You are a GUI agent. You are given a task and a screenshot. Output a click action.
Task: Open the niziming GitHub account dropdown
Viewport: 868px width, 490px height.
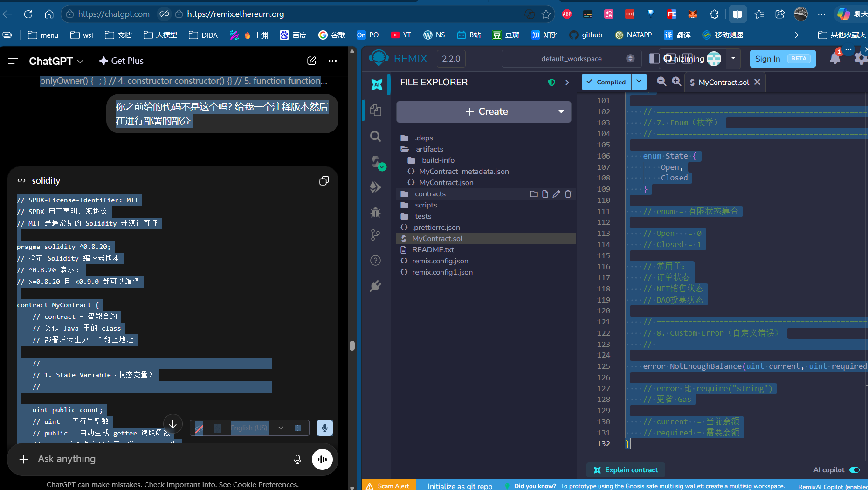tap(733, 58)
